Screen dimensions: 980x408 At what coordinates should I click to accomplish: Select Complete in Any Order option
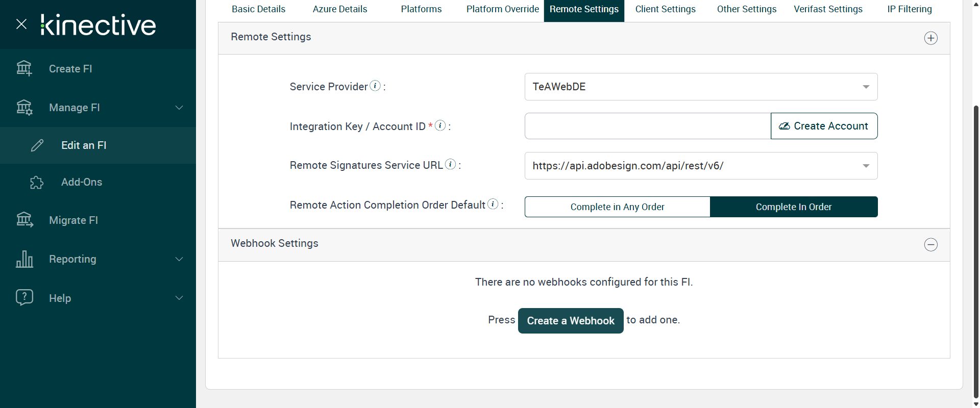(617, 207)
